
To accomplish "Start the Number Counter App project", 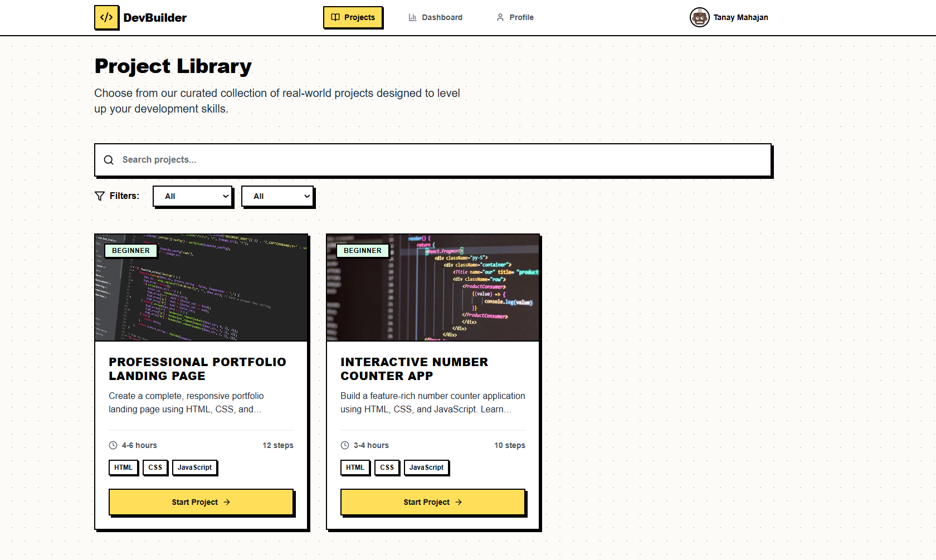I will [433, 502].
